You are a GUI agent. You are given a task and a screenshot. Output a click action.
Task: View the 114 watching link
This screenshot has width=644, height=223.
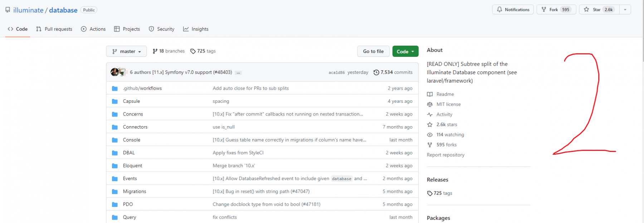click(445, 135)
